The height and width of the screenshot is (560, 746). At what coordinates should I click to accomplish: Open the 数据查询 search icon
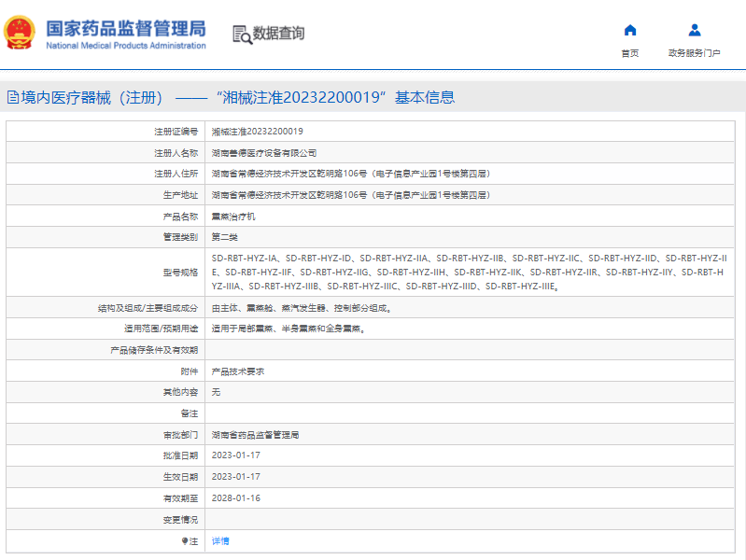click(242, 35)
